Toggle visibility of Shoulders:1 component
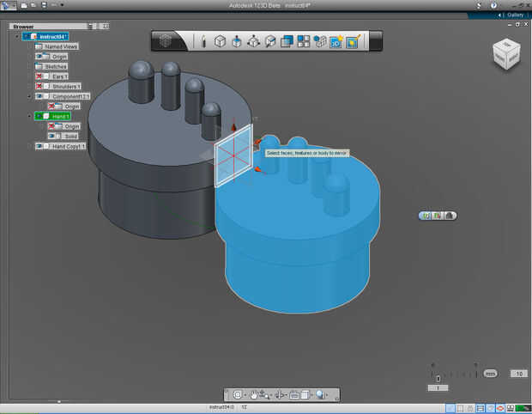Image resolution: width=532 pixels, height=414 pixels. tap(40, 86)
